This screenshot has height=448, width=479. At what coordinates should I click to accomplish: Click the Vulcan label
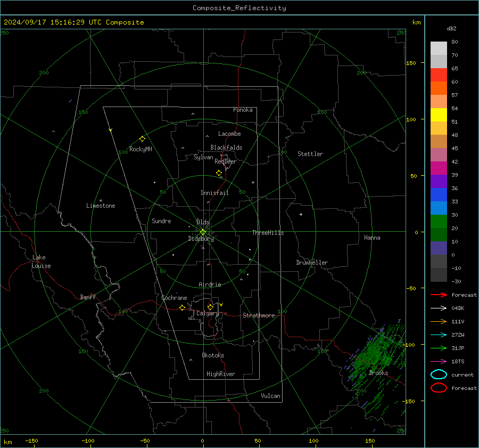click(270, 396)
